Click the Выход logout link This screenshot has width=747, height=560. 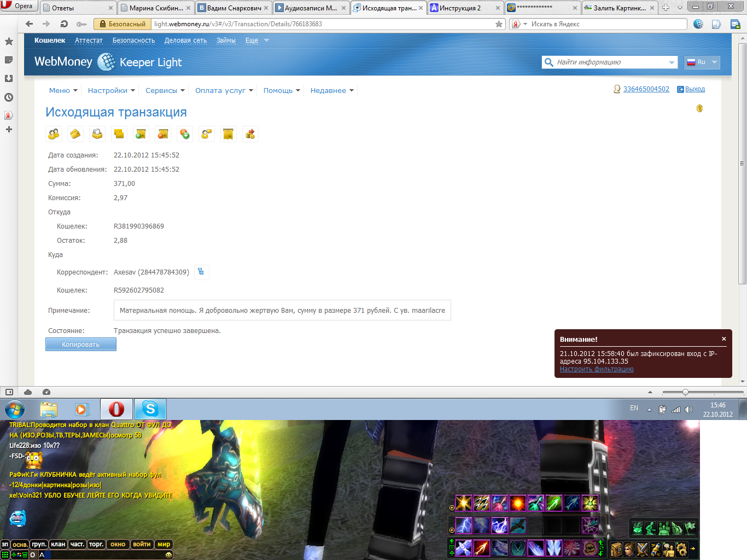click(x=695, y=89)
